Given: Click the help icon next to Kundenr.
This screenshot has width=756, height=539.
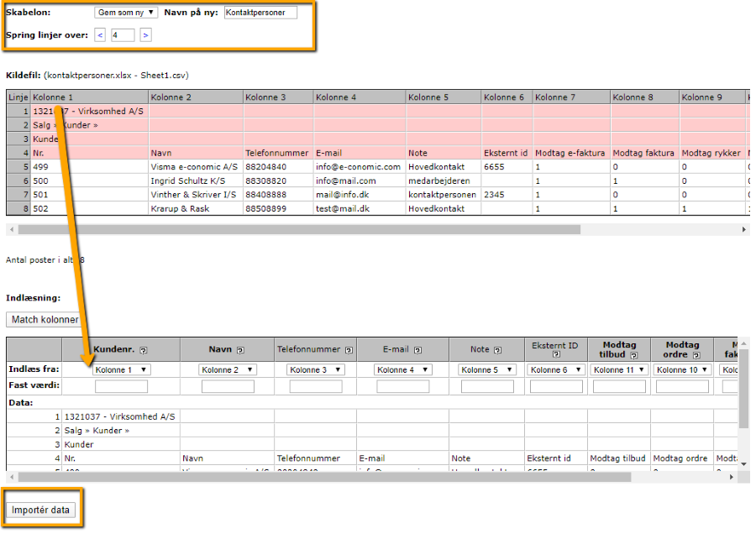Looking at the screenshot, I should tap(144, 350).
